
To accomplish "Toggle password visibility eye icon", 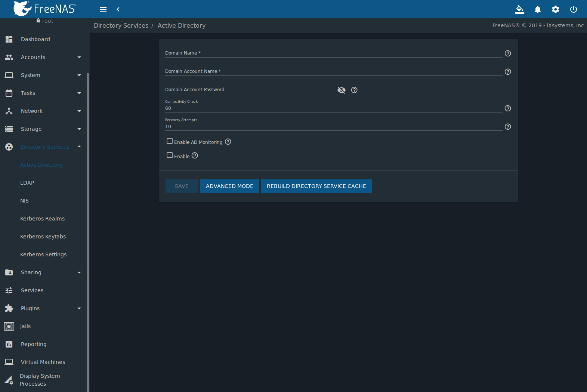I will (342, 90).
